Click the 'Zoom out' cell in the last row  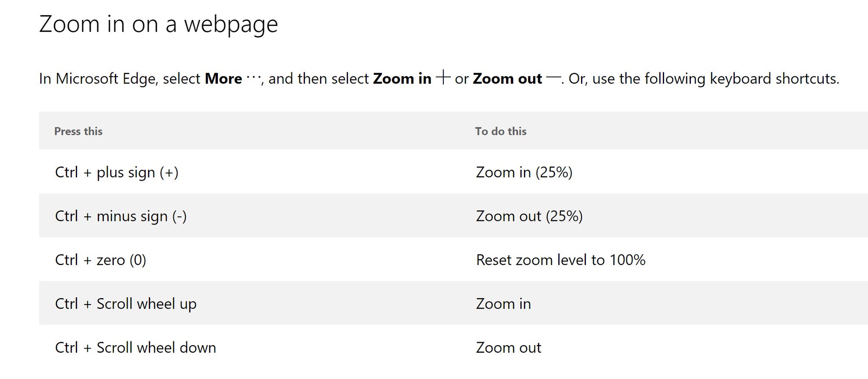508,348
